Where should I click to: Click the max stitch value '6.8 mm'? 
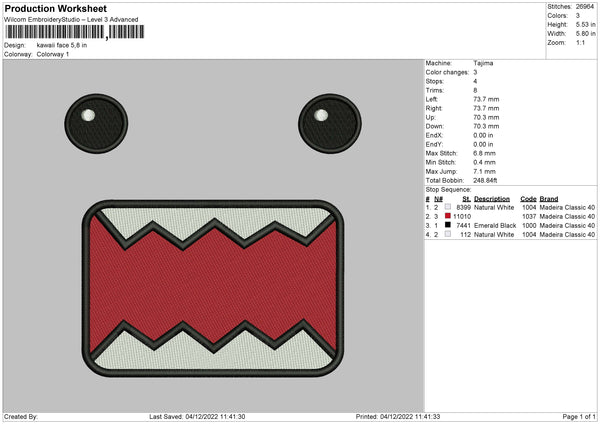(484, 153)
